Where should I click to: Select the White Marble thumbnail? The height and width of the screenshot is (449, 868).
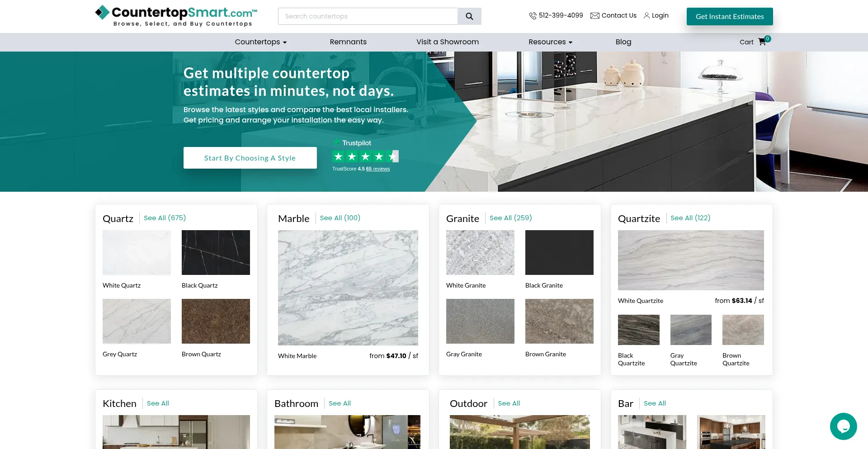click(x=348, y=288)
